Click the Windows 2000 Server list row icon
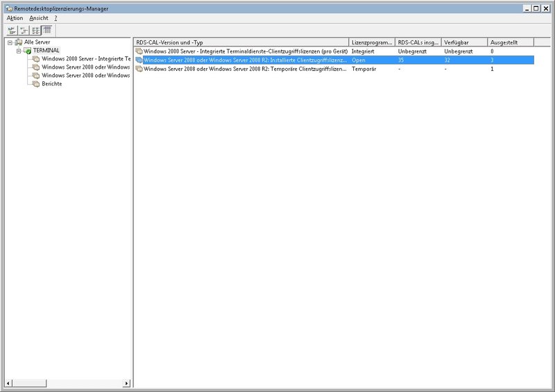 pos(139,51)
